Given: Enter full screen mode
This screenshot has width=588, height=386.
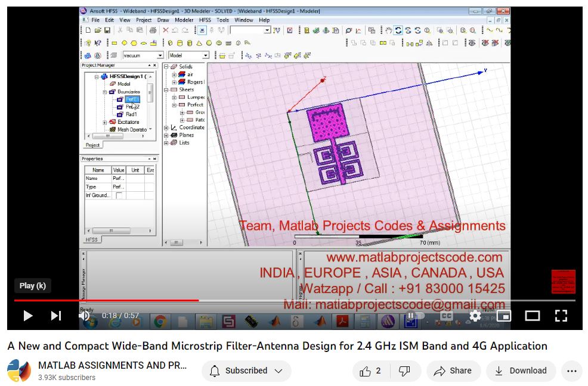Looking at the screenshot, I should tap(561, 316).
